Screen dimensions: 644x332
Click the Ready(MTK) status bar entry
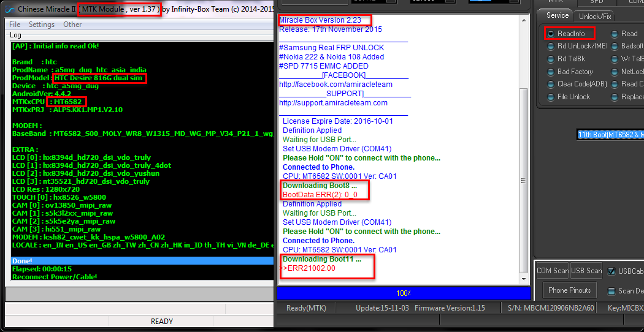click(305, 308)
